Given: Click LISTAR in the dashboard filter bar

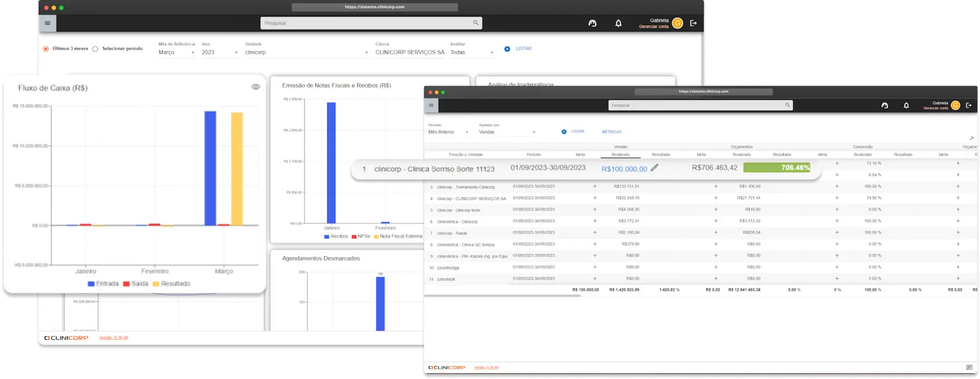Looking at the screenshot, I should pyautogui.click(x=524, y=49).
